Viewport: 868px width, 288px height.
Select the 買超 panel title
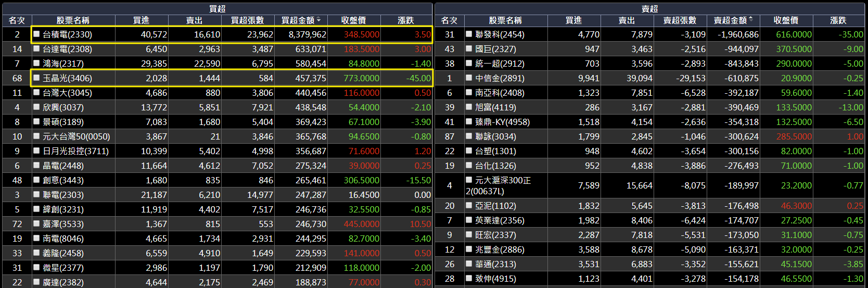(x=218, y=9)
